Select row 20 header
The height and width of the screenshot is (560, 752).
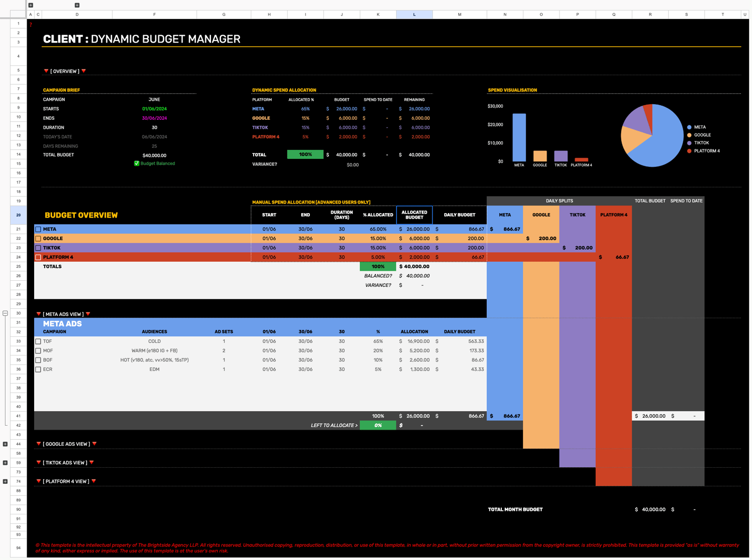(19, 215)
